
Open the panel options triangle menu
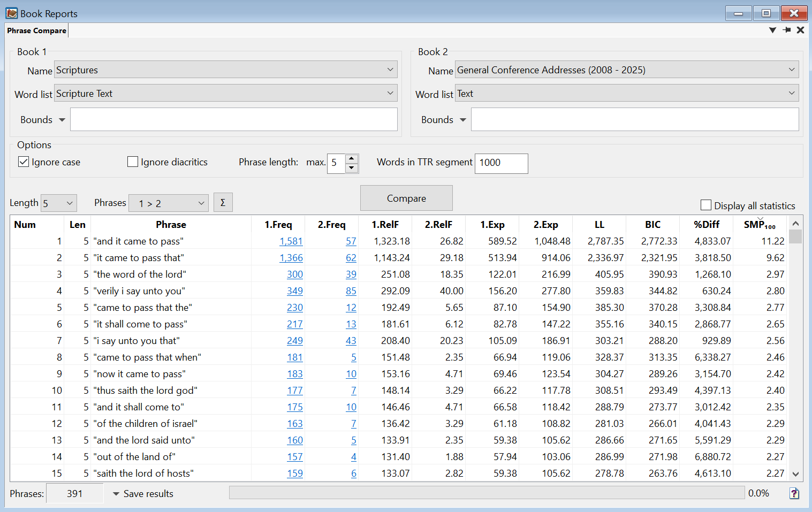pos(772,30)
